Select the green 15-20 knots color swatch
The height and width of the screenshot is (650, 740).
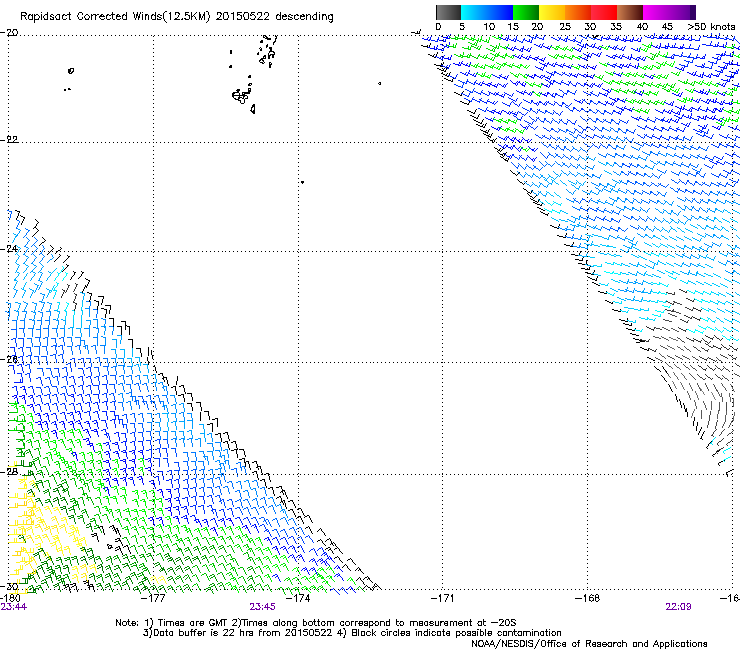526,12
